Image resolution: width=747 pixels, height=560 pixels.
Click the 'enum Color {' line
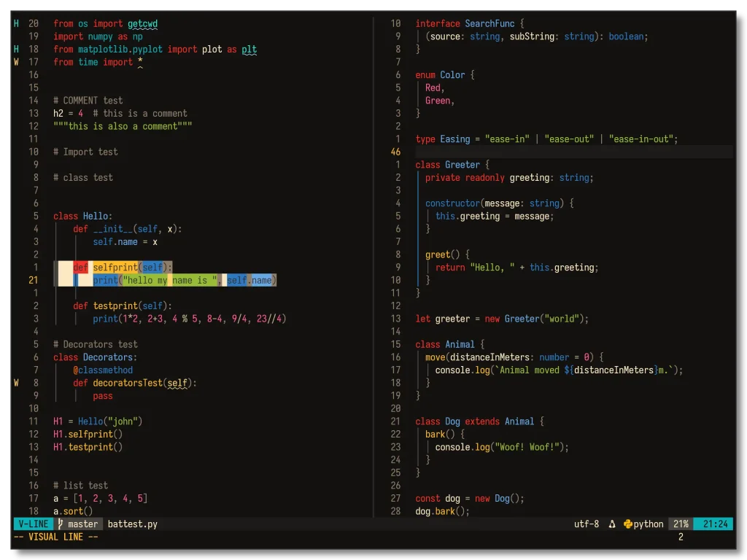pos(445,75)
